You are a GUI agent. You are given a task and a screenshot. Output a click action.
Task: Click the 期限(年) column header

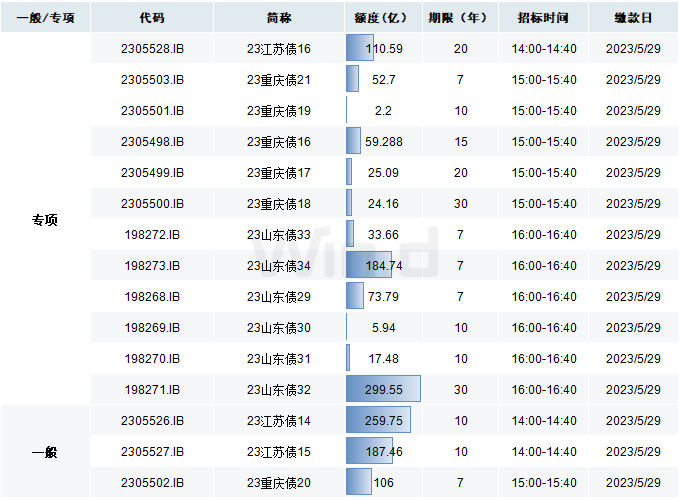[x=460, y=17]
